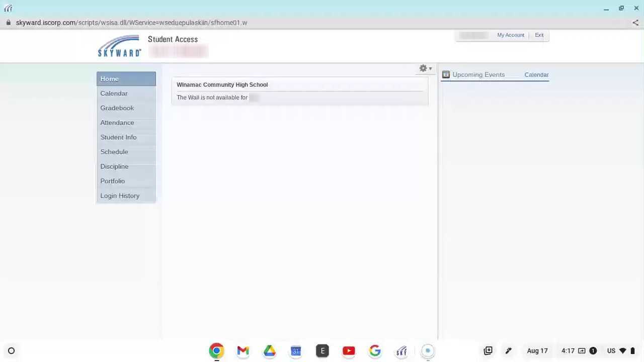View Login History
The image size is (644, 362).
120,196
